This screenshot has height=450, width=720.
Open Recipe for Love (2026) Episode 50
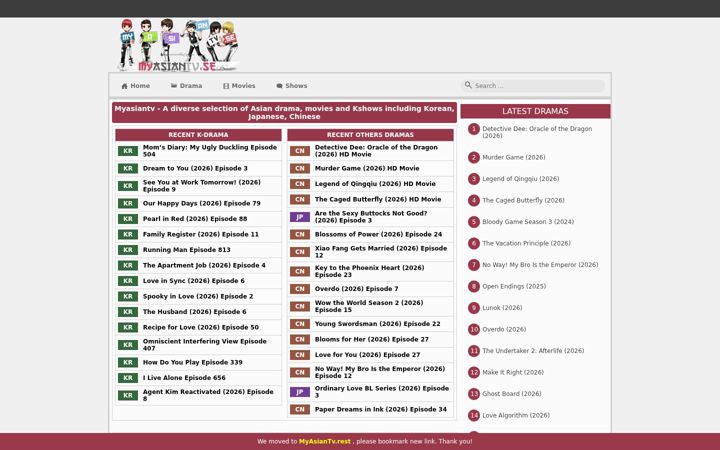click(201, 328)
